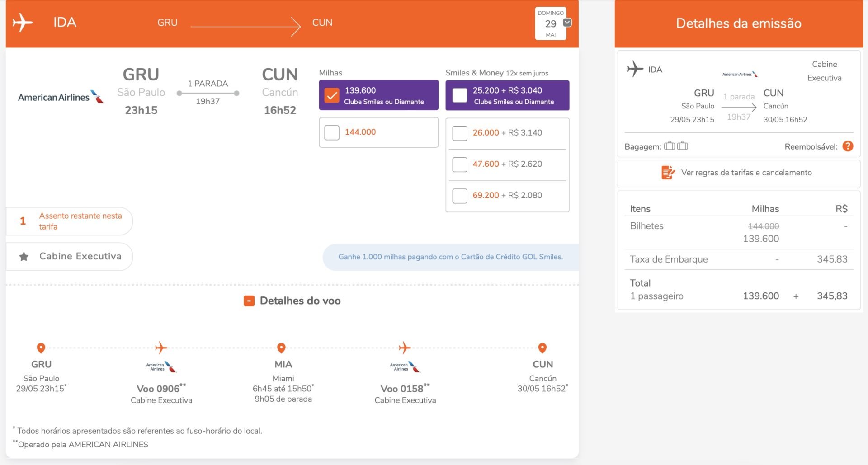Click the plane icon in Detalhes da emissão panel
Screen dimensions: 868x465
coord(635,69)
